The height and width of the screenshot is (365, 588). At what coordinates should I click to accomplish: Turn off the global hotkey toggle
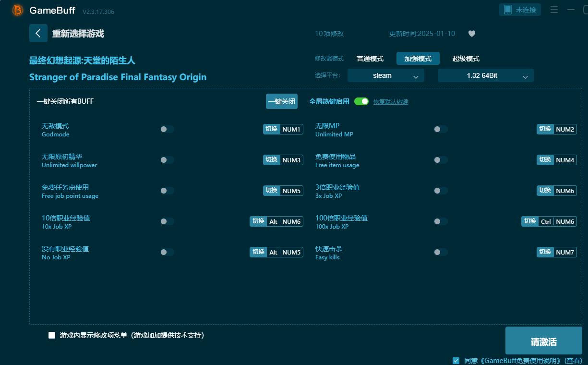(x=361, y=101)
